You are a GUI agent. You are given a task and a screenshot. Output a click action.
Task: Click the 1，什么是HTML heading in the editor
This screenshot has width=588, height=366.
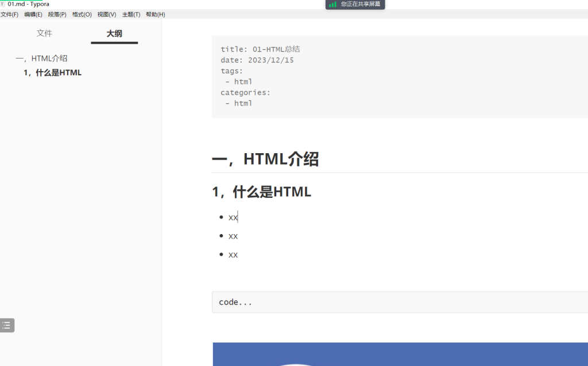coord(261,192)
